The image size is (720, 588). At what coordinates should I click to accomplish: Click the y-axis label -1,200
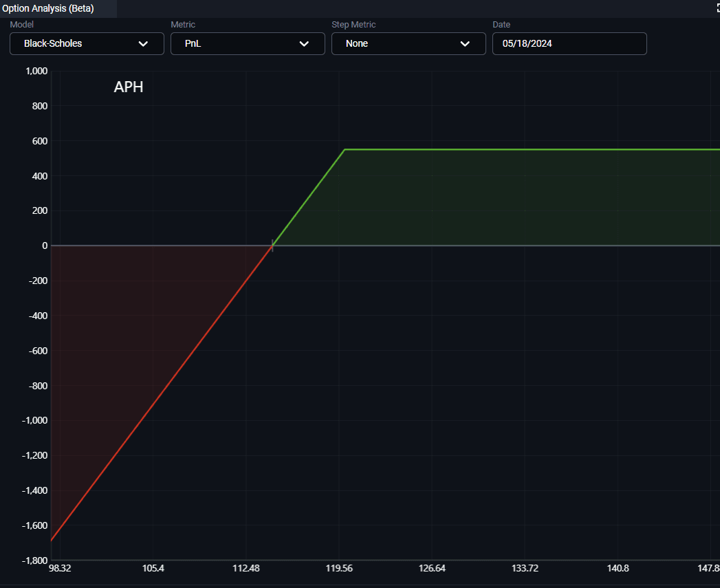[35, 455]
